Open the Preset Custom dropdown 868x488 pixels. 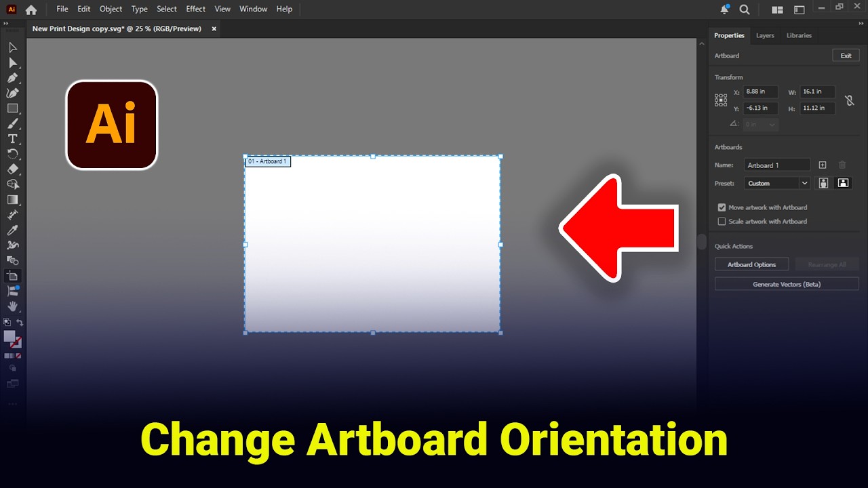click(x=777, y=183)
